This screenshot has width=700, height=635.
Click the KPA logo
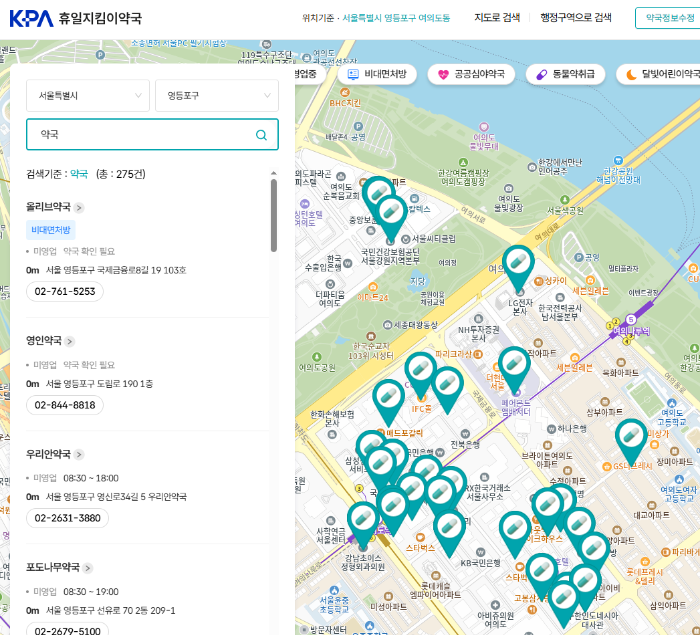pos(31,18)
